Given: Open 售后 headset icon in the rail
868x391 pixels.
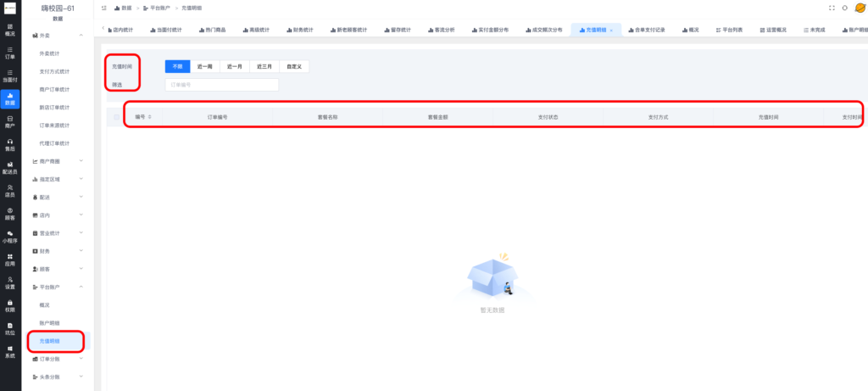Looking at the screenshot, I should tap(10, 145).
